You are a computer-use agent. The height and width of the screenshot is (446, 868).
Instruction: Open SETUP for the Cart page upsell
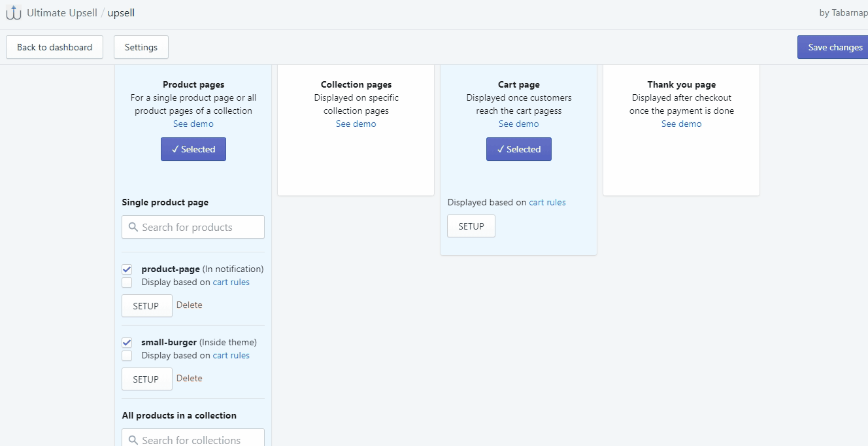(x=471, y=226)
